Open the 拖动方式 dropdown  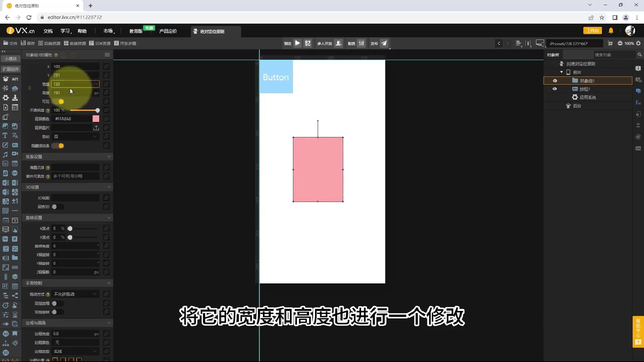[75, 294]
